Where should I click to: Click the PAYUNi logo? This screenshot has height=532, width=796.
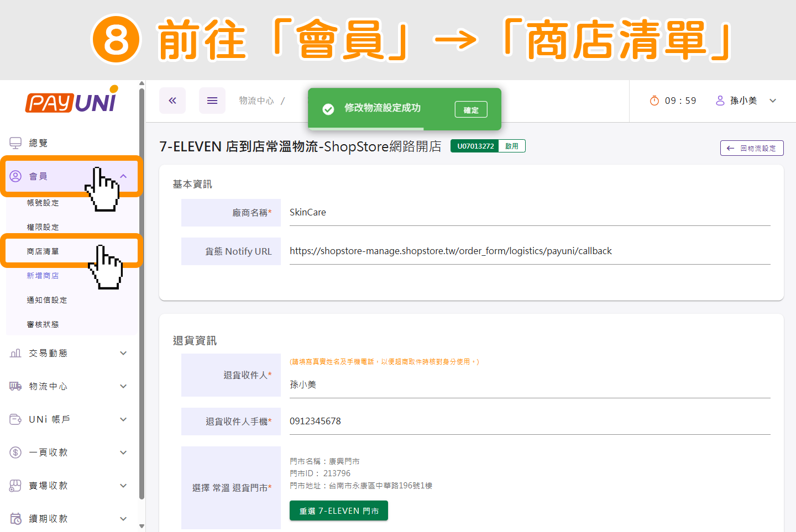click(72, 100)
